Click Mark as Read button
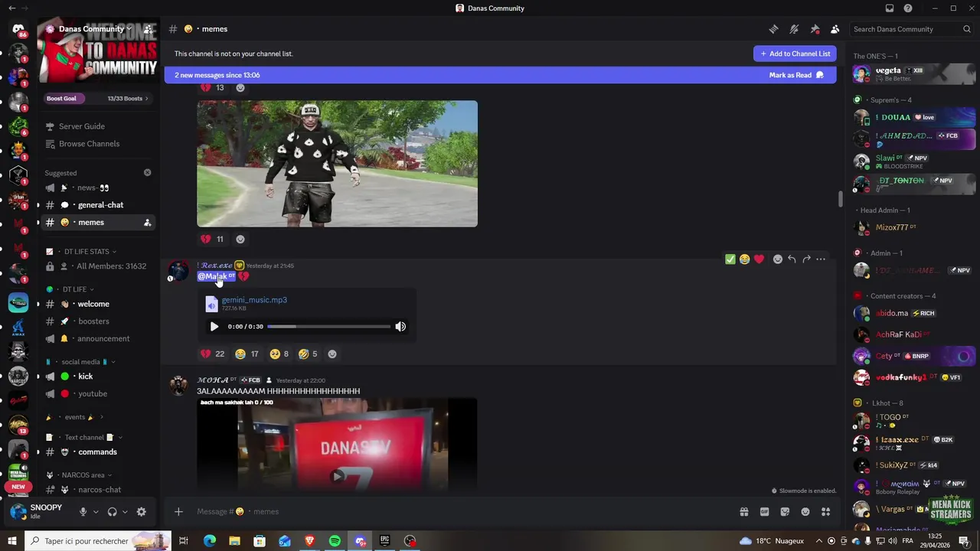Viewport: 980px width, 551px height. (796, 75)
